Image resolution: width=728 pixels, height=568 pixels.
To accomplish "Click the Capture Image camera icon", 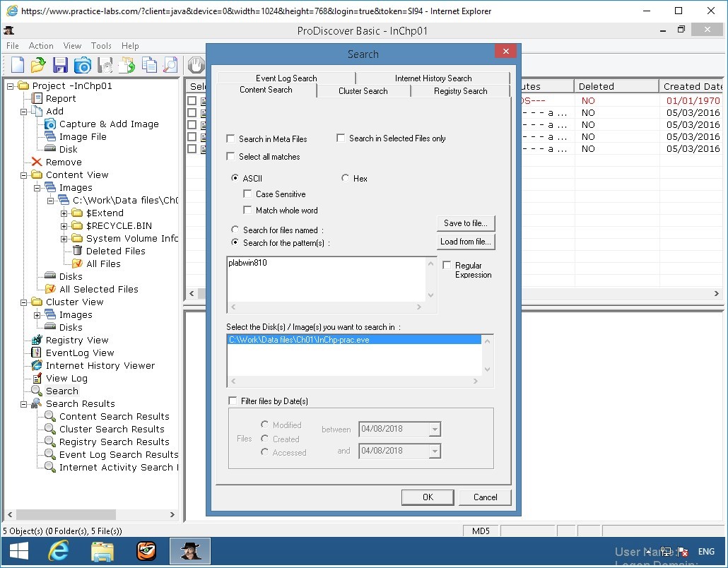I will [83, 65].
